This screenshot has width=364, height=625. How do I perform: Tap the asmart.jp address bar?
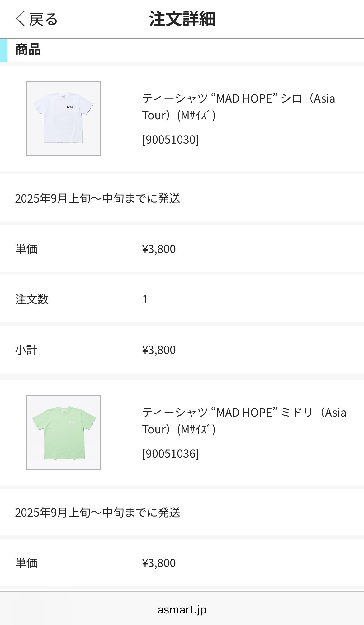(182, 609)
